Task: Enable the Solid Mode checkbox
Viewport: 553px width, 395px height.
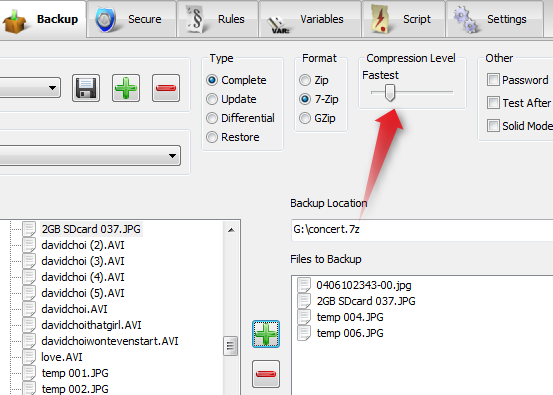Action: (x=493, y=126)
